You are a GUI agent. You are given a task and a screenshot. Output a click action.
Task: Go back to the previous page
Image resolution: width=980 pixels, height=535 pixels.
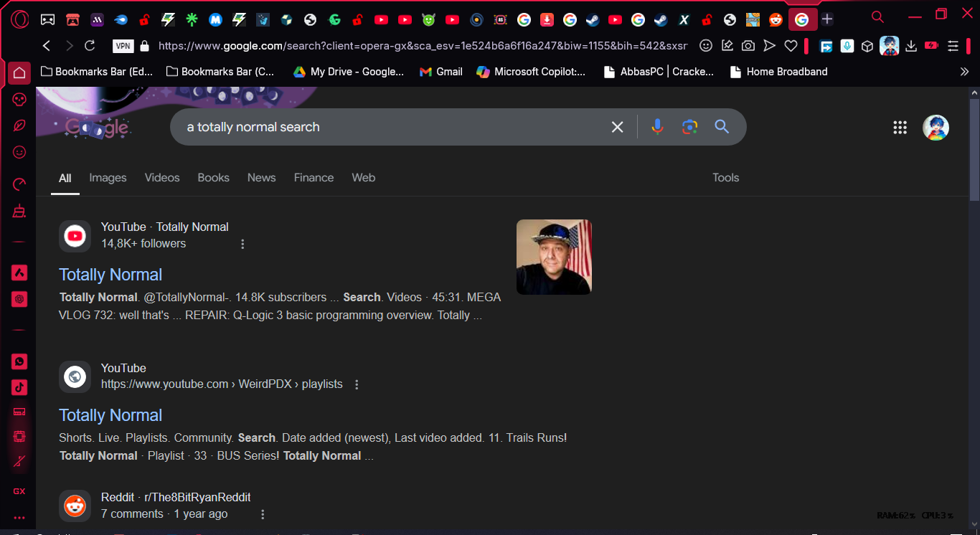pos(47,46)
